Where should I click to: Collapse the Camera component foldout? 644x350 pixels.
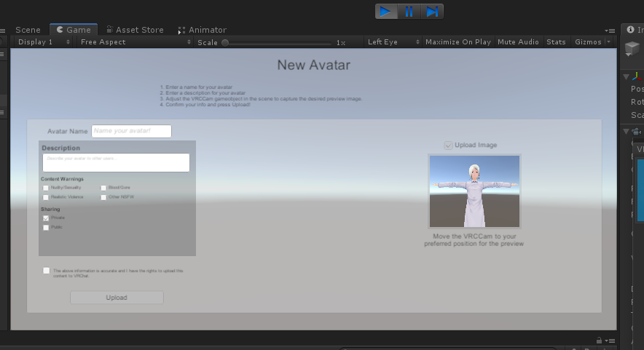click(626, 131)
